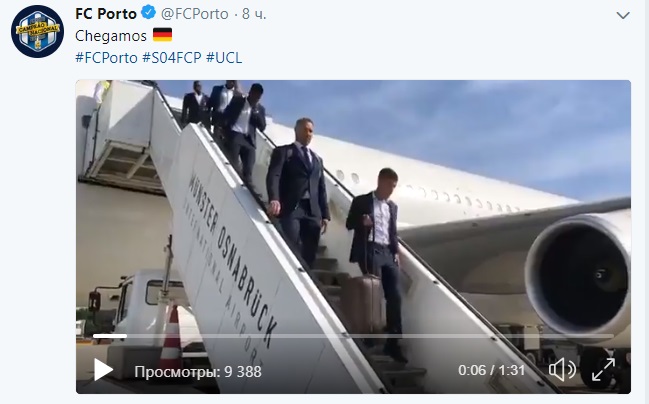
Task: Click the Chegamos tweet text
Action: pyautogui.click(x=111, y=36)
